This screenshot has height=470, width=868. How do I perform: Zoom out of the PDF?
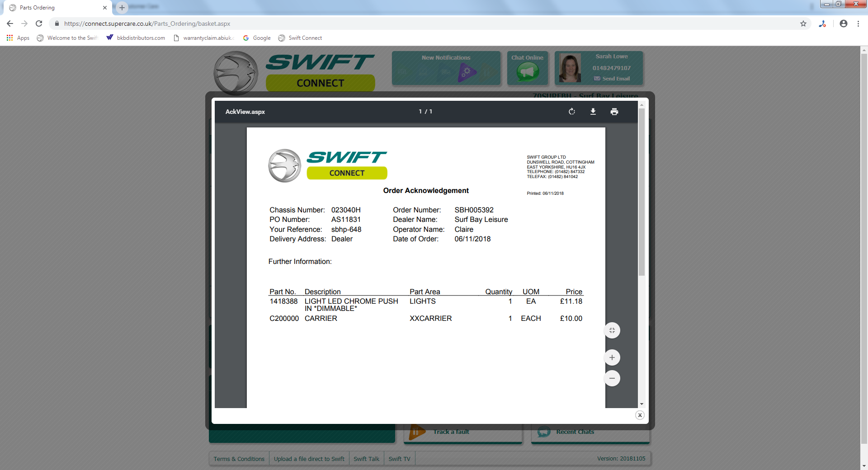coord(612,378)
